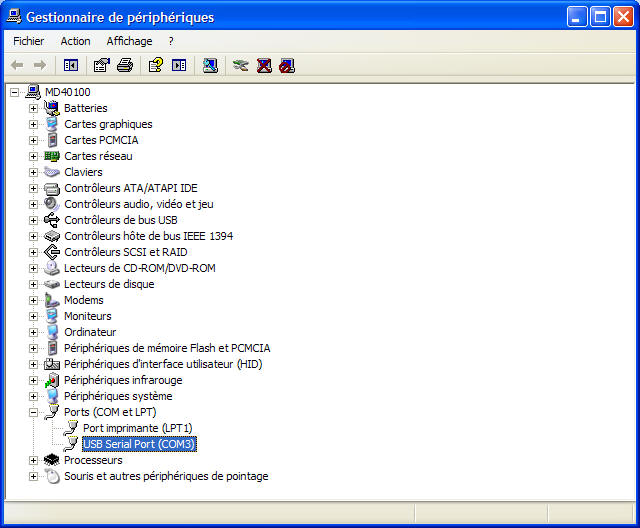
Task: Select Souris et autres périphériques de pointage
Action: pos(166,476)
